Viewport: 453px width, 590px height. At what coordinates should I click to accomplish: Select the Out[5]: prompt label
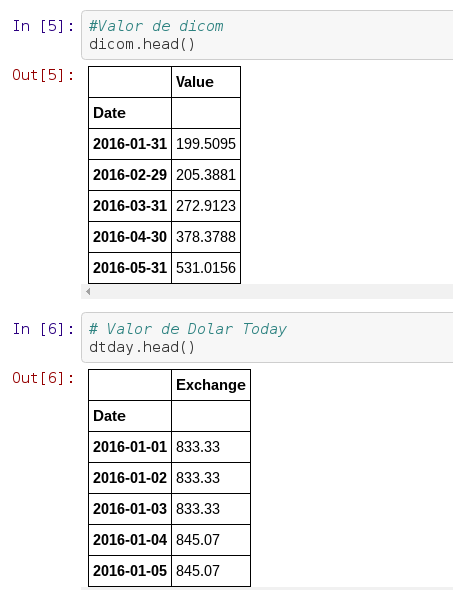(44, 75)
